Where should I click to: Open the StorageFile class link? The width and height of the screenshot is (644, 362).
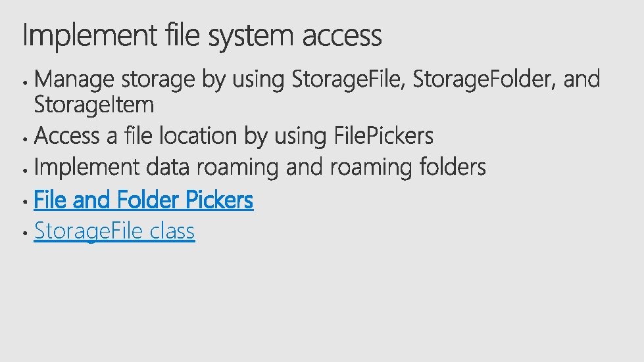point(114,231)
